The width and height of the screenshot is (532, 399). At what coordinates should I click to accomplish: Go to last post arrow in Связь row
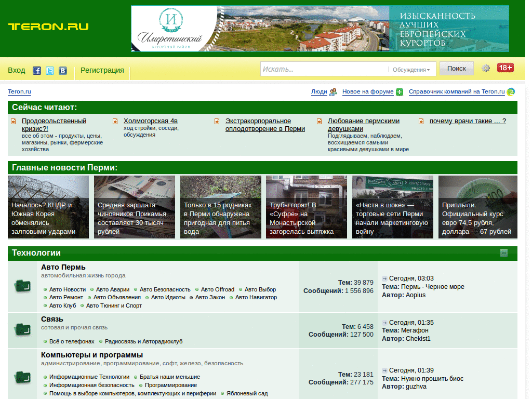384,323
